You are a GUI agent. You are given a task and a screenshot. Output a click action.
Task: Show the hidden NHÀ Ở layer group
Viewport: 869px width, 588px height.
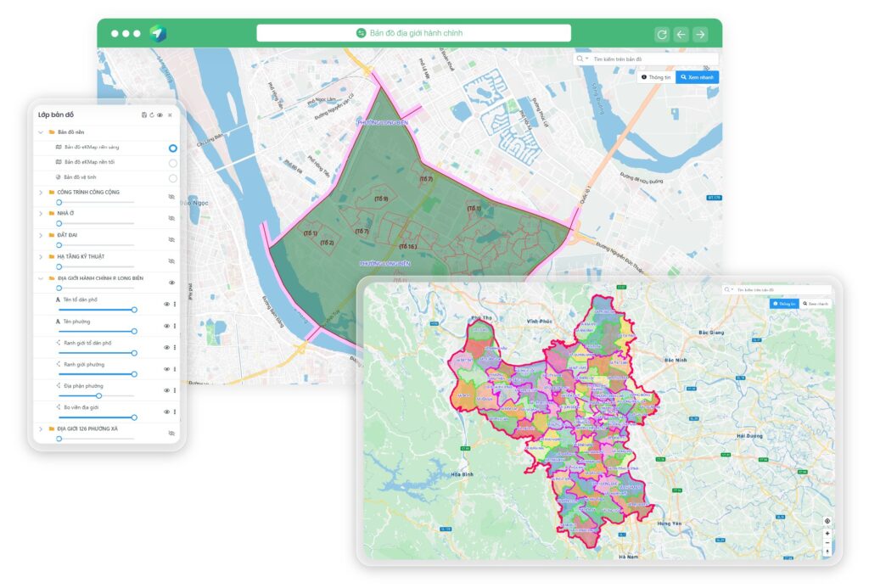[x=171, y=218]
